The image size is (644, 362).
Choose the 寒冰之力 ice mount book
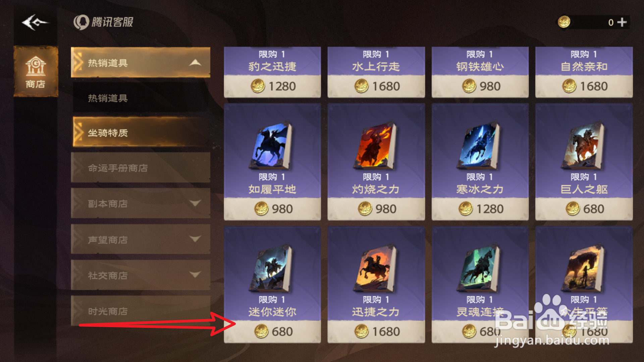coord(479,146)
